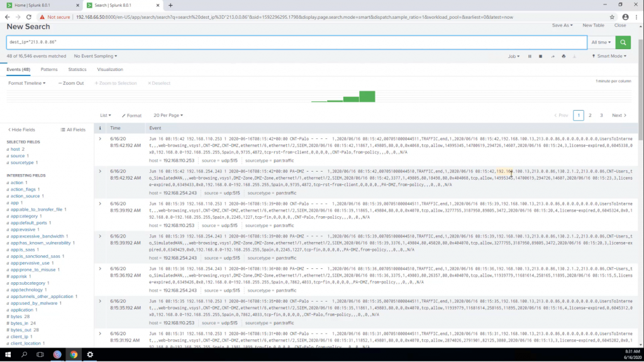Viewport: 644px width, 362px height.
Task: Click the Close link near Save As
Action: tap(619, 25)
